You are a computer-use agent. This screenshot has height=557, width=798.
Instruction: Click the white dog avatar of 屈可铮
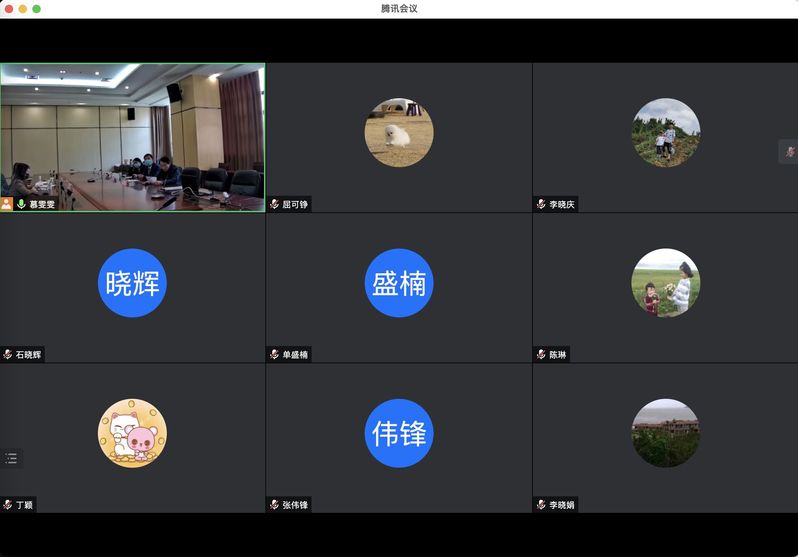click(398, 132)
